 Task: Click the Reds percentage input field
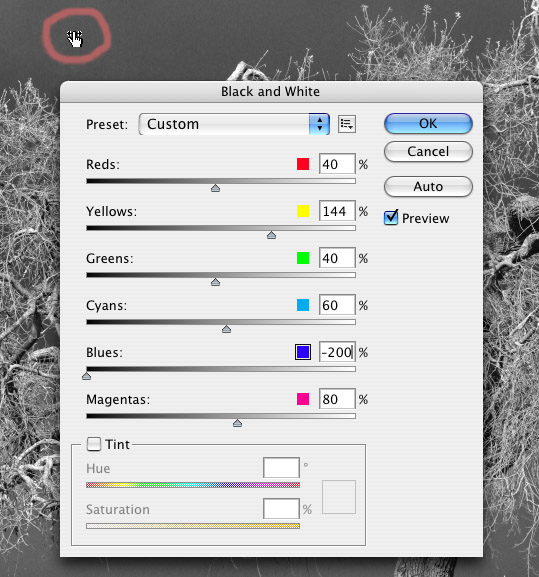tap(337, 164)
